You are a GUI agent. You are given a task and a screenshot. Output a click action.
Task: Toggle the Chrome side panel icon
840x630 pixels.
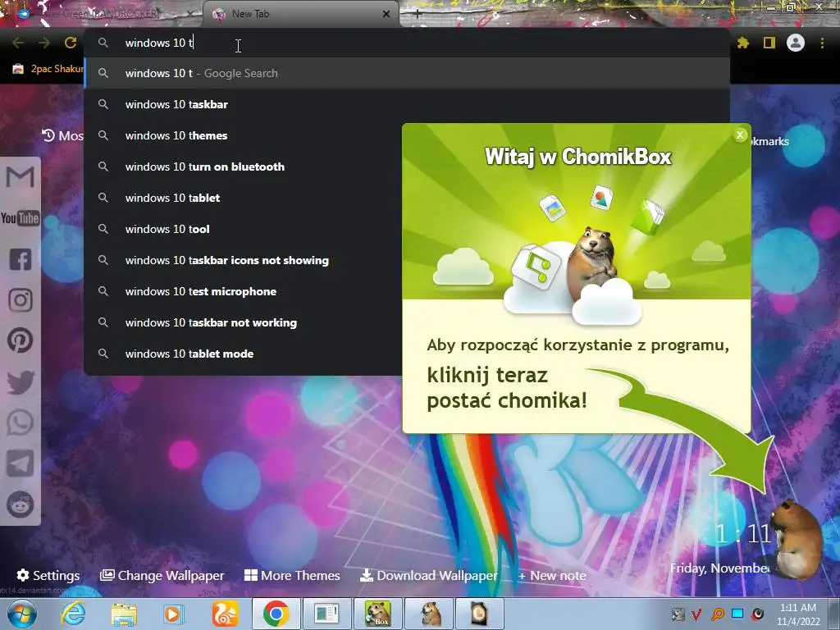click(x=769, y=43)
